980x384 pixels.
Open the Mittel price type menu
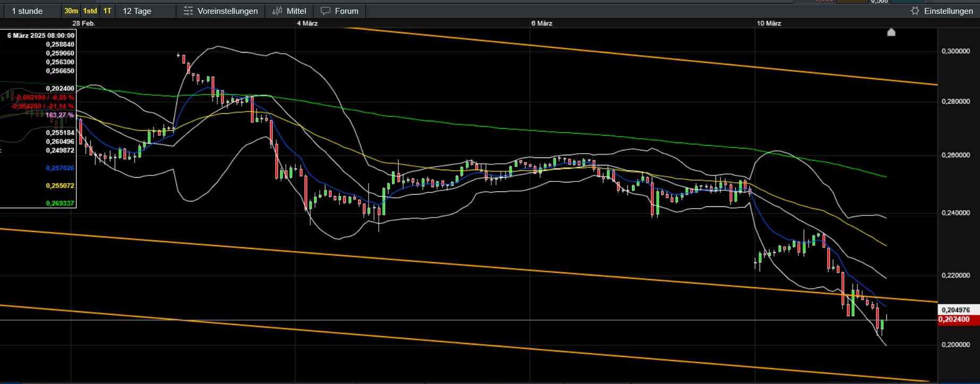[289, 11]
